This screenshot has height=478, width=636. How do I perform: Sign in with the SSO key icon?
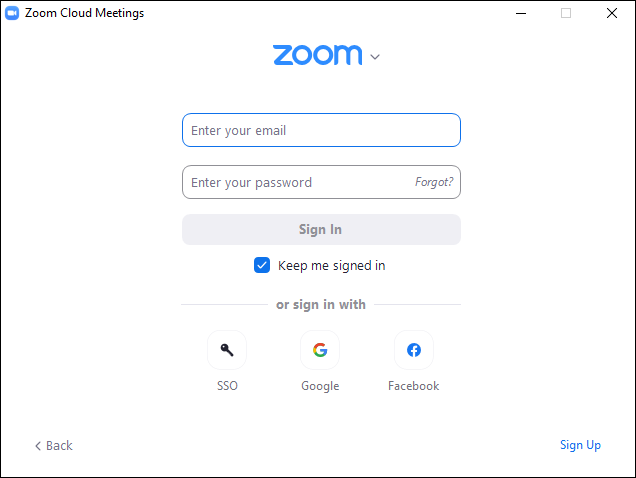tap(227, 350)
